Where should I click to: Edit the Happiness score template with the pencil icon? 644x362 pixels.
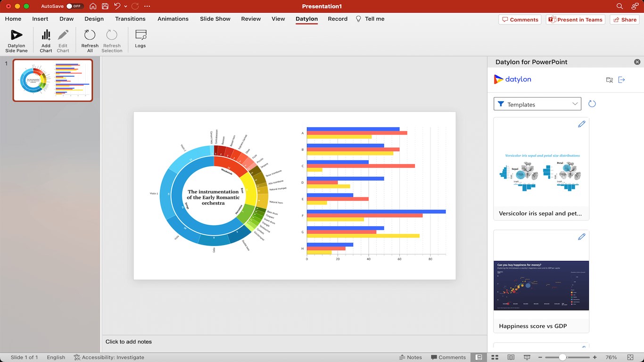[x=581, y=237]
